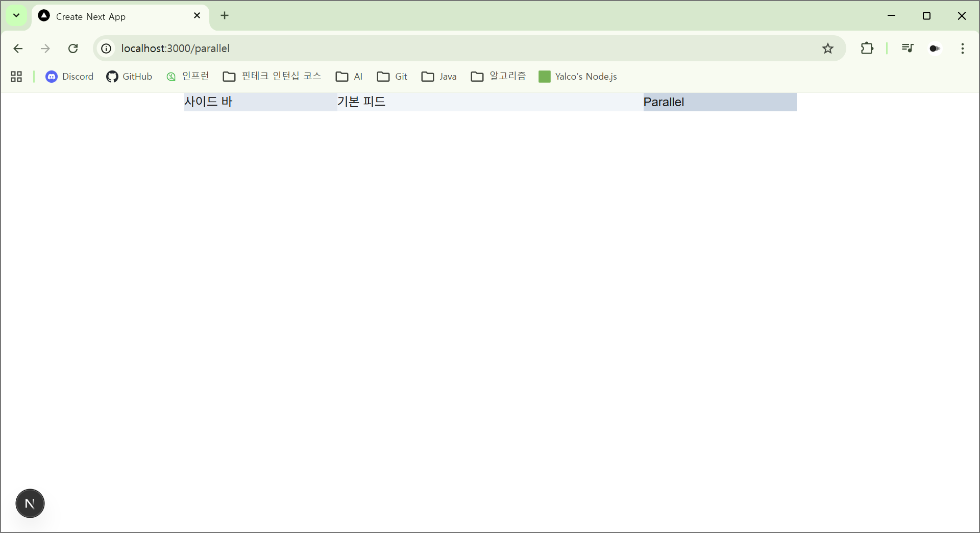Expand the AI bookmarks folder
The width and height of the screenshot is (980, 533).
[x=349, y=77]
